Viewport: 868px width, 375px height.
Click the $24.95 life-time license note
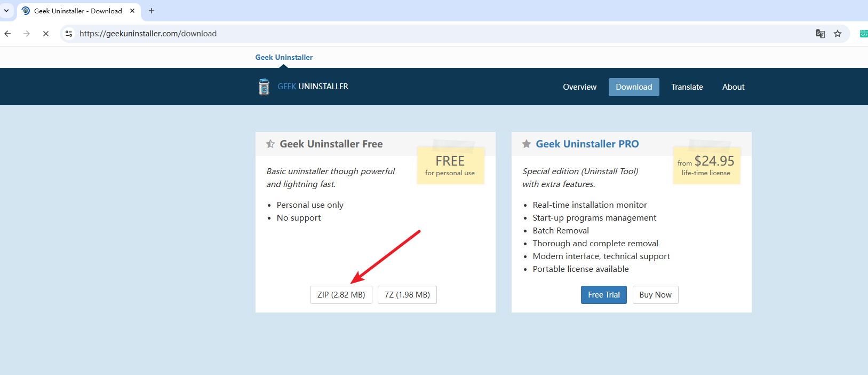[x=706, y=165]
